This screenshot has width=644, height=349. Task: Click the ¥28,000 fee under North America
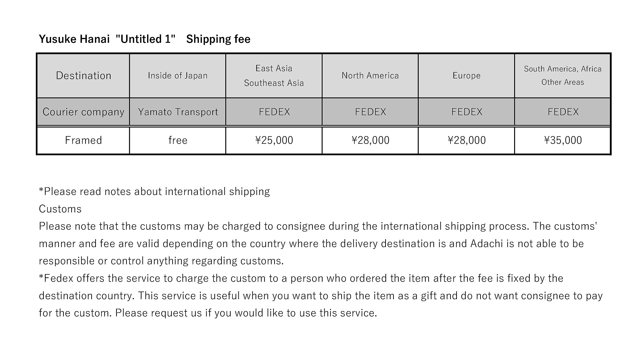coord(370,140)
